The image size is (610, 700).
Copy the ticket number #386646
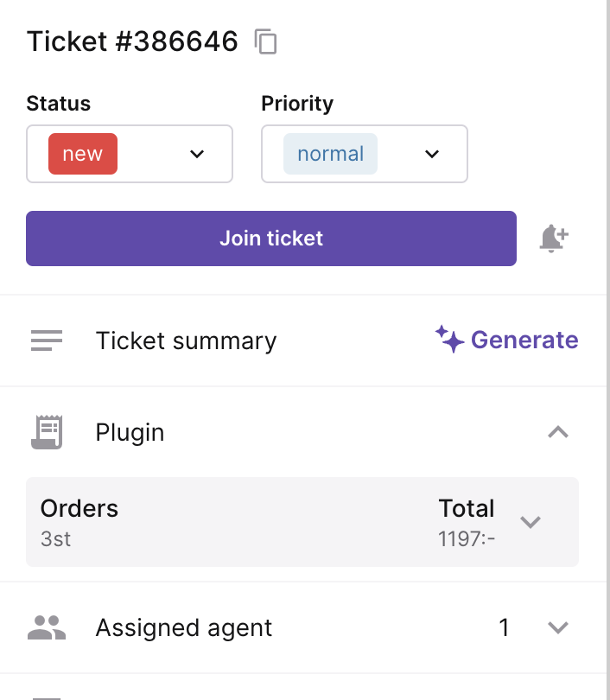pyautogui.click(x=266, y=41)
